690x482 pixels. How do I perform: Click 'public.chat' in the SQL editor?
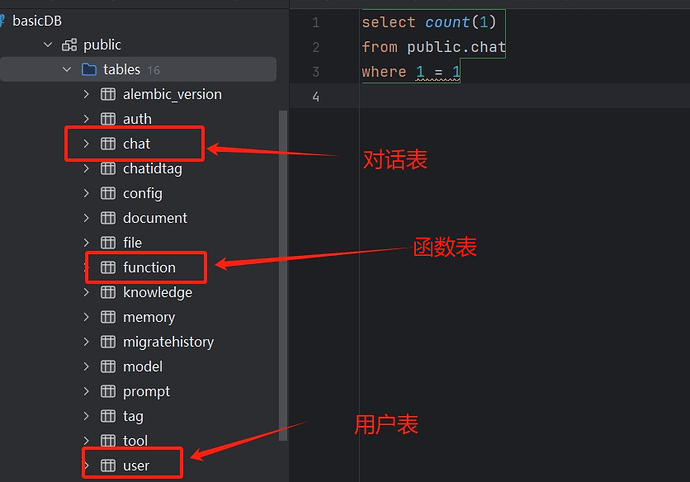click(456, 47)
